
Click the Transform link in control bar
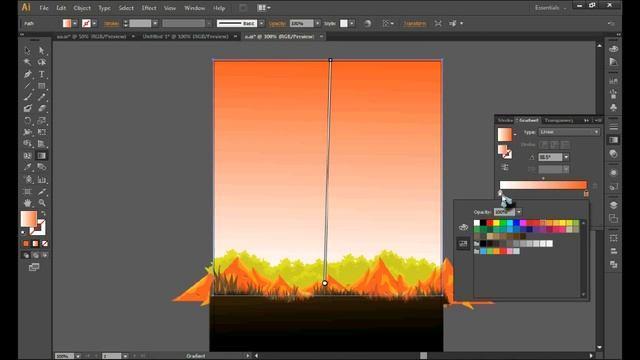click(x=415, y=24)
